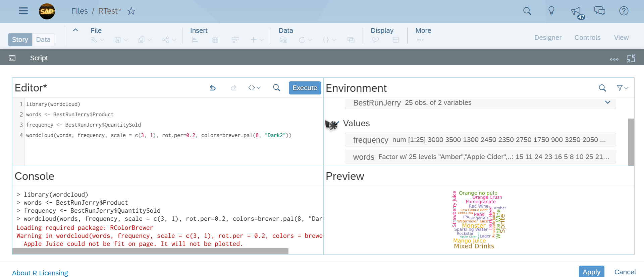Click the Refresh data icon
Viewport: 644px width, 277px height.
(x=302, y=40)
